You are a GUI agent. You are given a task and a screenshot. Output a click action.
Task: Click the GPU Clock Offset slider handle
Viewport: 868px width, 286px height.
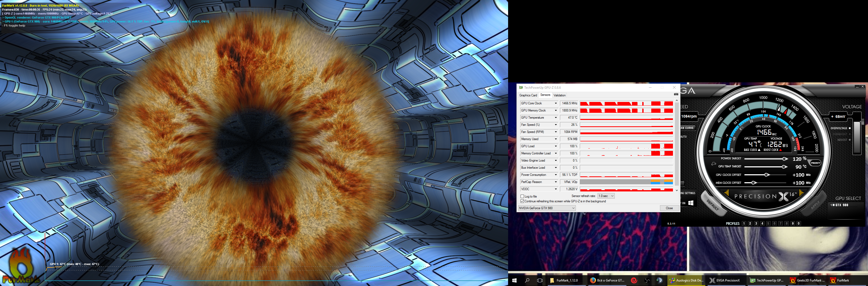(767, 175)
